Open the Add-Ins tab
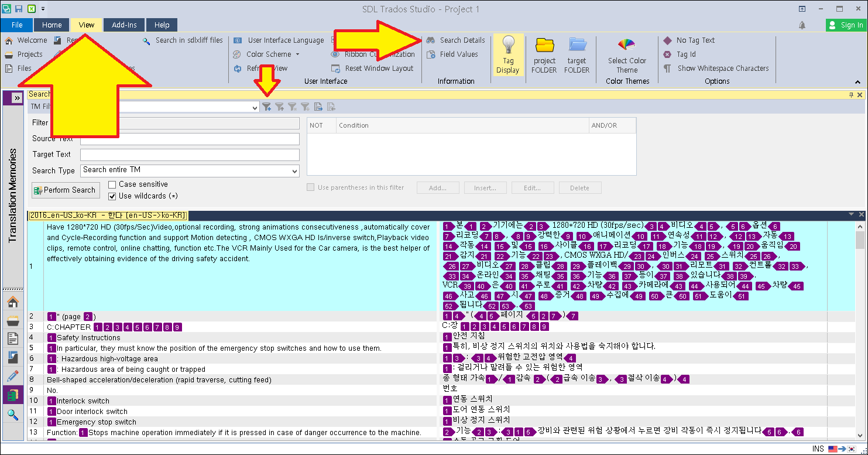 tap(123, 25)
